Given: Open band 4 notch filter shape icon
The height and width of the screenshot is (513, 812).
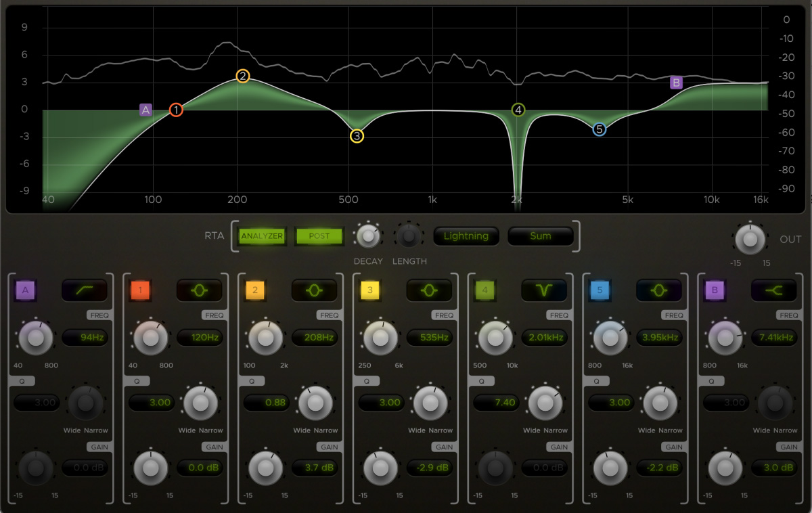Looking at the screenshot, I should (x=545, y=291).
